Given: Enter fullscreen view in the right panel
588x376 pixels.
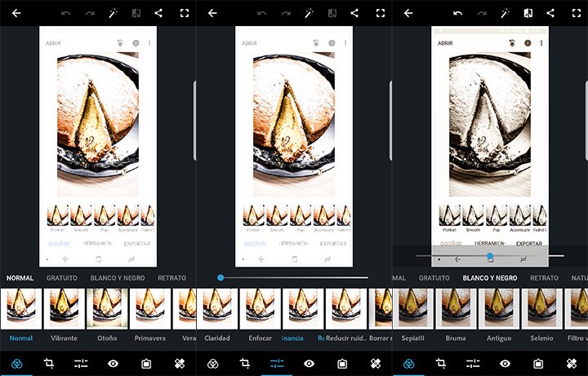Looking at the screenshot, I should [577, 13].
